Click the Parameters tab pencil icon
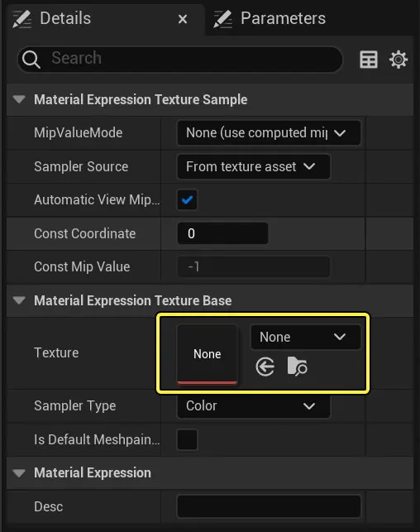The height and width of the screenshot is (532, 420). pyautogui.click(x=222, y=19)
